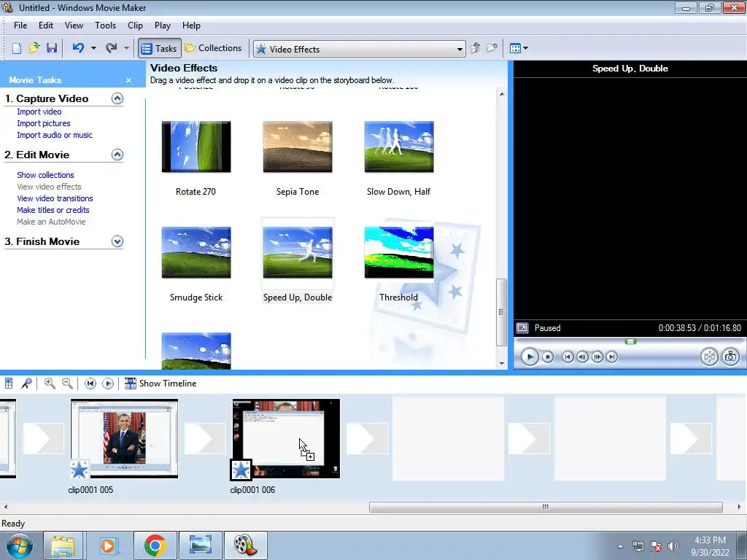Open the Tools menu

(x=105, y=26)
